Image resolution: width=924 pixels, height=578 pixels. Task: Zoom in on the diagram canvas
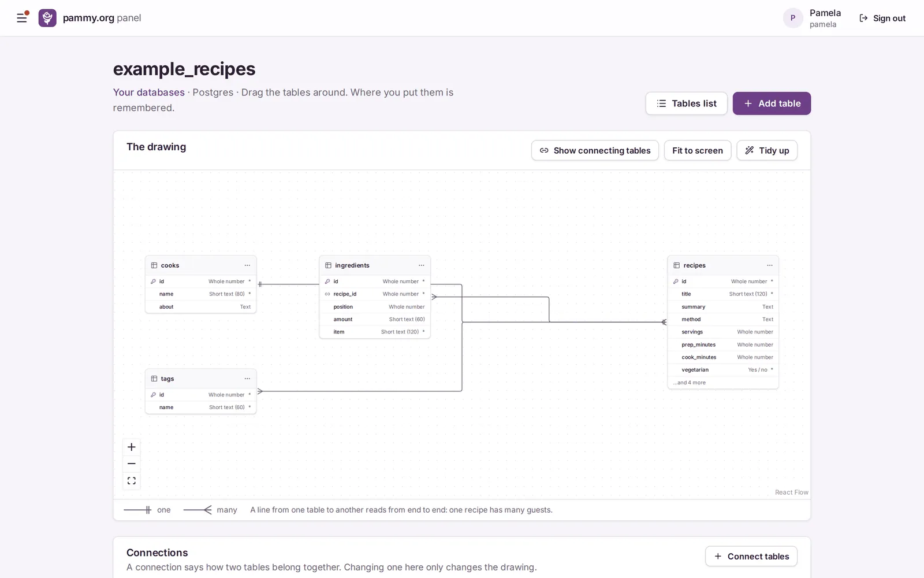pyautogui.click(x=132, y=447)
